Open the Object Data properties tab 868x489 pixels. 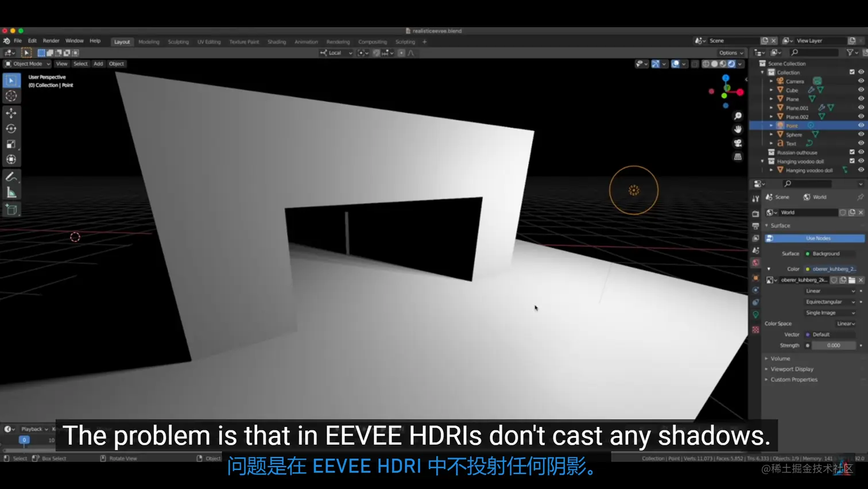click(x=755, y=315)
